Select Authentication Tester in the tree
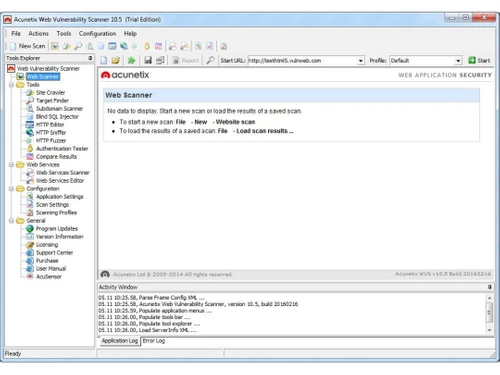 [x=62, y=149]
